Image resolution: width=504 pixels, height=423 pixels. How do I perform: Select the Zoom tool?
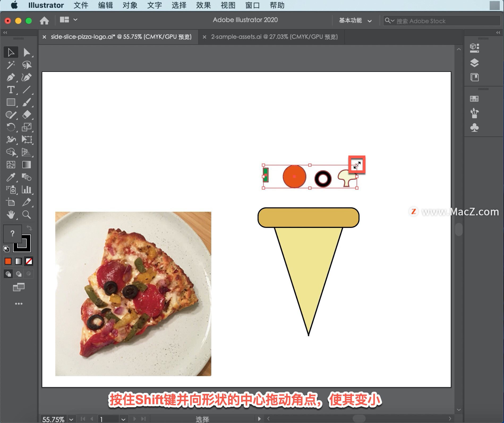27,214
